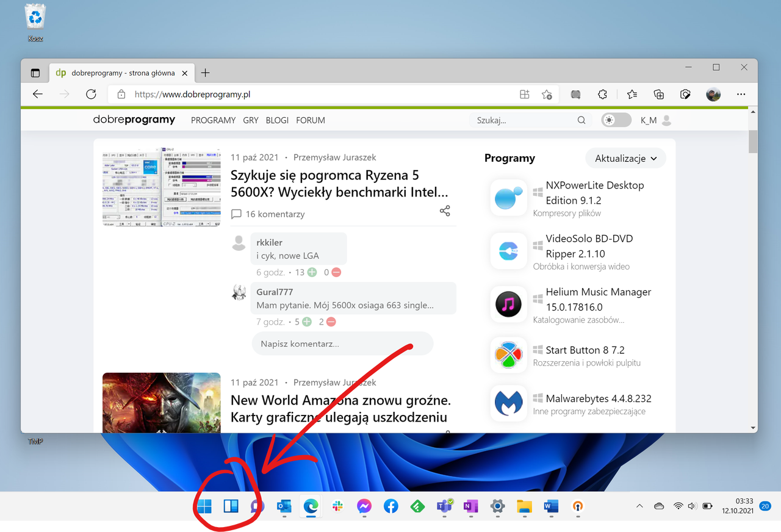Downvote rkkiler's comment
The width and height of the screenshot is (781, 532).
336,272
